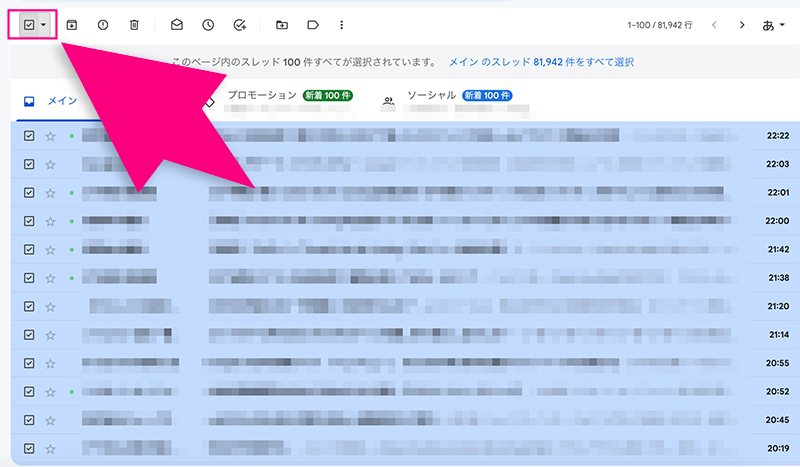Star the email received at 22:01

coord(50,193)
